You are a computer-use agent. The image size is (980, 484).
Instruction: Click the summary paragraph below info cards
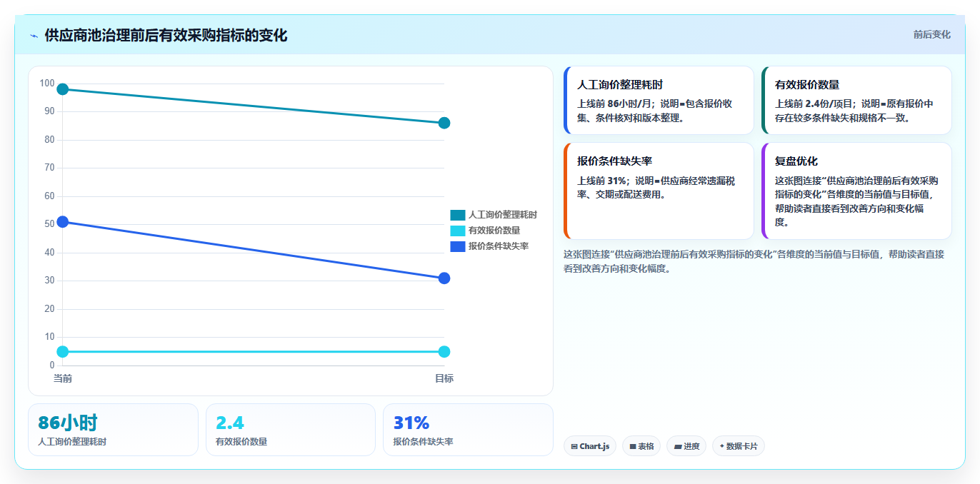754,261
